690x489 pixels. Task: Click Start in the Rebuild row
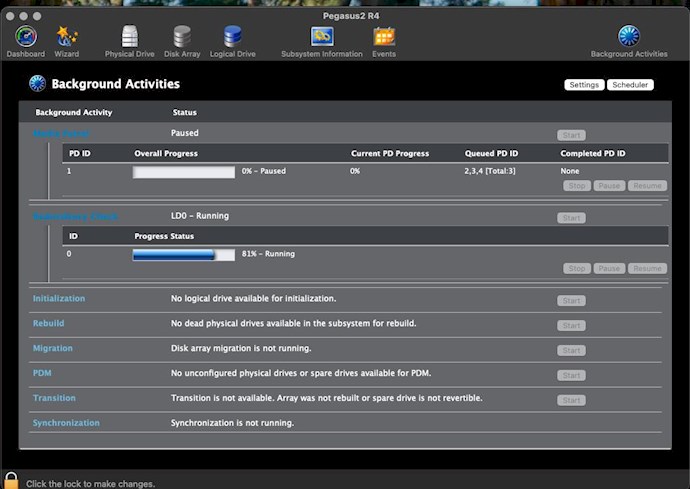coord(571,326)
